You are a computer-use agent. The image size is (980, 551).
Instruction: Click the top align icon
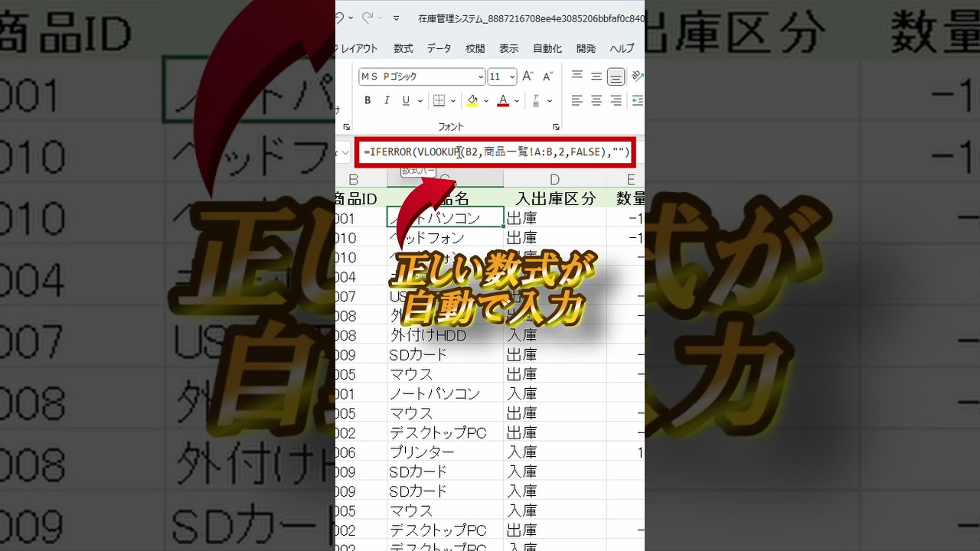tap(577, 76)
